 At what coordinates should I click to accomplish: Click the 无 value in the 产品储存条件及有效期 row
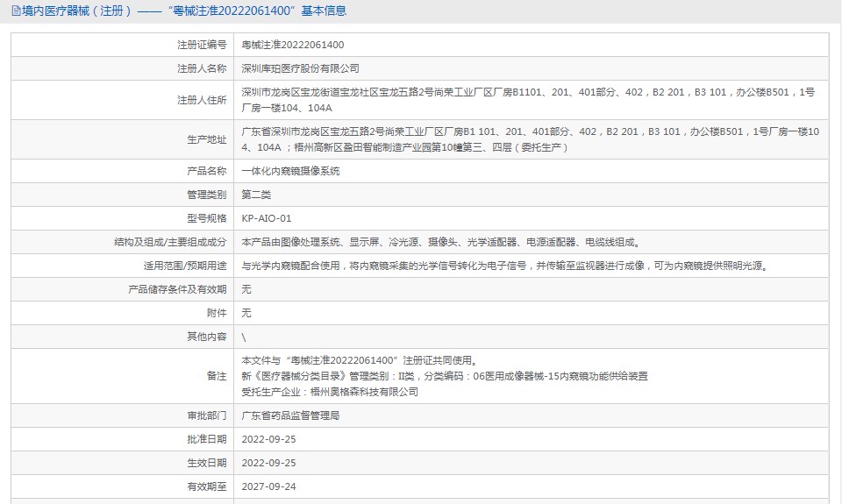tap(246, 289)
